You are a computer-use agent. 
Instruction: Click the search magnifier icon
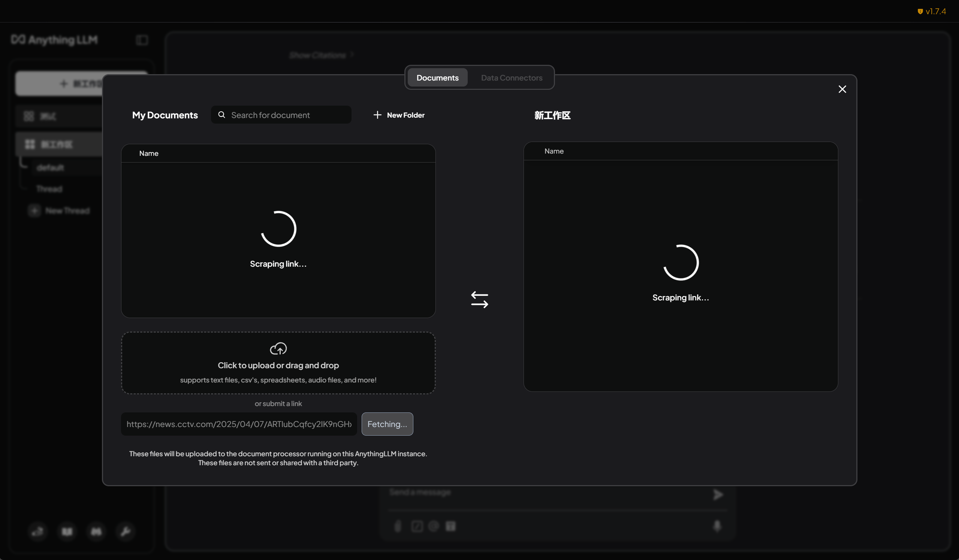pos(221,115)
